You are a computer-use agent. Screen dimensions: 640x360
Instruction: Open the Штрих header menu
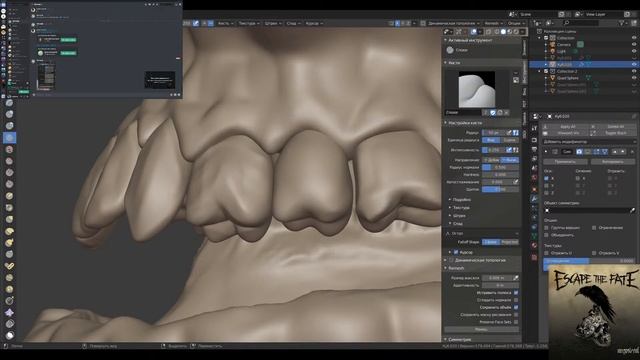[273, 23]
